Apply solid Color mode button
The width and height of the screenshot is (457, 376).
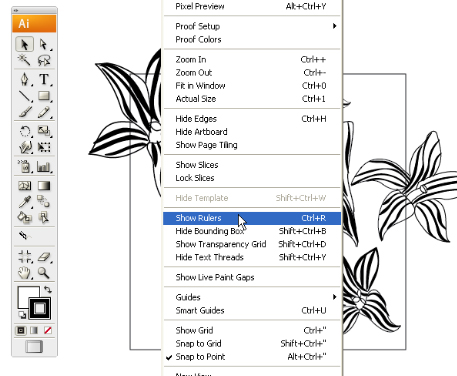(21, 330)
